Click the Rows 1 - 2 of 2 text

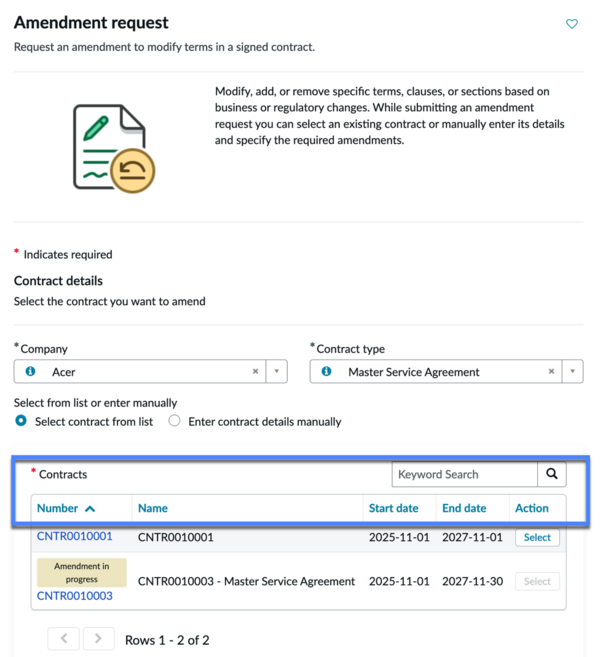167,640
